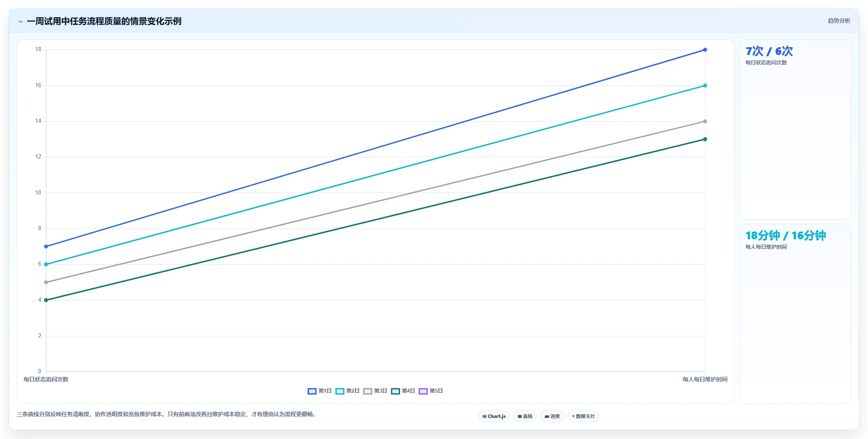868x439 pixels.
Task: Click the 18分钟 / 16分钟 metric value
Action: point(785,235)
